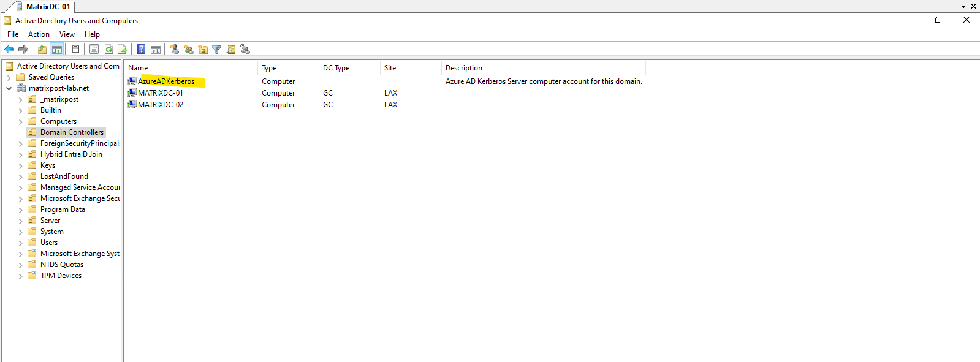Click the Back arrow in toolbar
Screen dimensions: 980x362
tap(9, 50)
